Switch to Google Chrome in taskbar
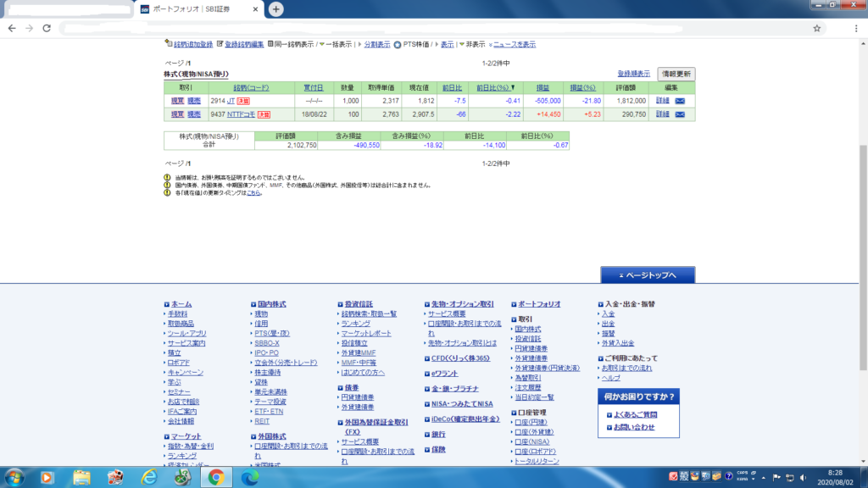Screen dimensions: 868x488 tap(216, 477)
